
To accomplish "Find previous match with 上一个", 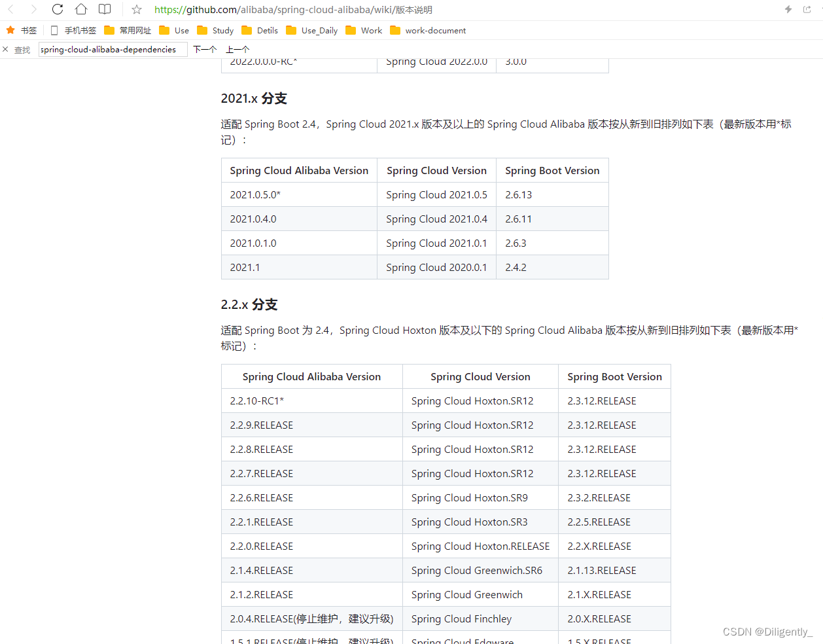I will [x=237, y=49].
